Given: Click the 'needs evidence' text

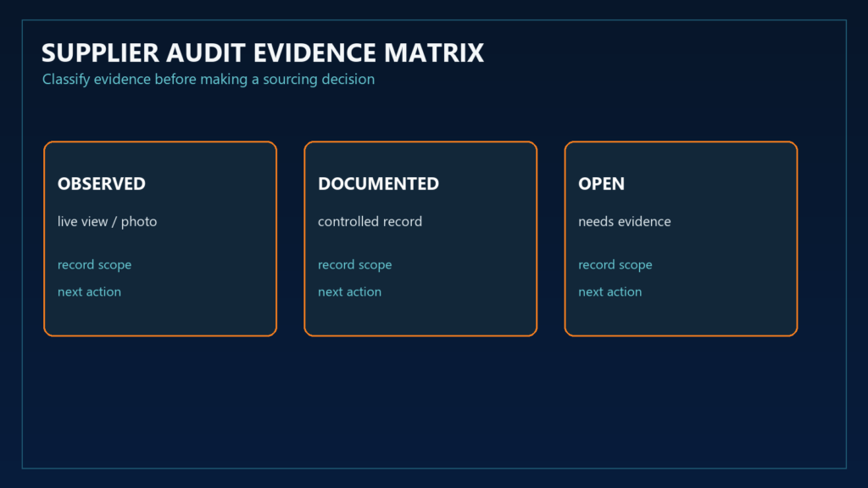Looking at the screenshot, I should click(x=625, y=221).
